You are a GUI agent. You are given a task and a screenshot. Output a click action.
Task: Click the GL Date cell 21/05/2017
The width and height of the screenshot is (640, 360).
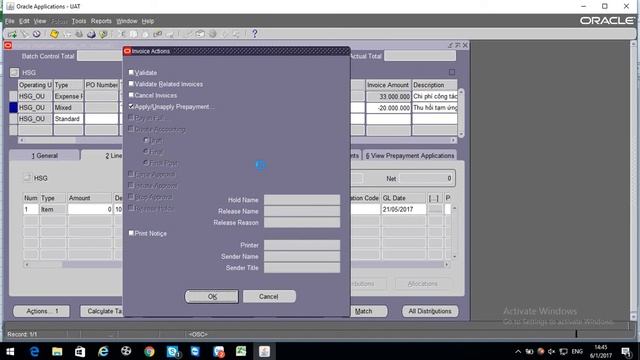pos(404,209)
